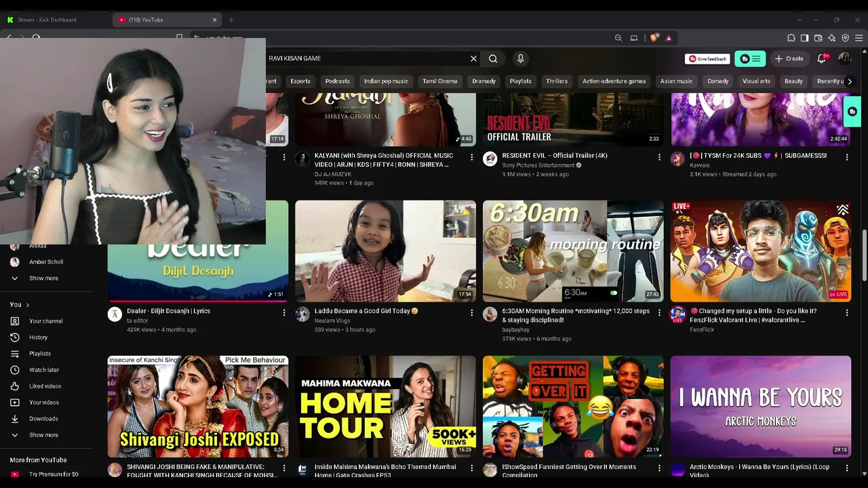Open the Shivangi Joshi EXPOSED thumbnail
868x488 pixels.
click(x=198, y=407)
